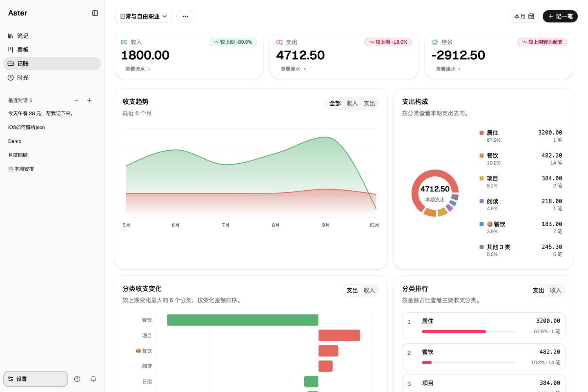Open more options for 最近对话
The width and height of the screenshot is (588, 392).
[x=76, y=100]
